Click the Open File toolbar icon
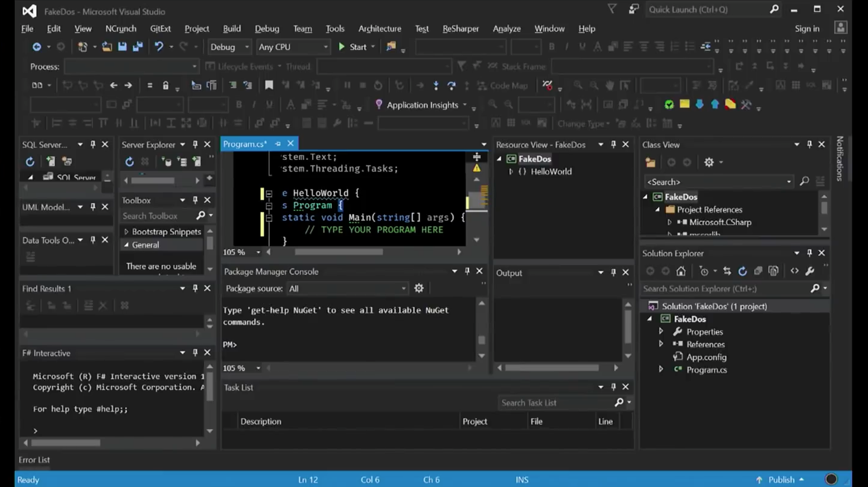 (x=107, y=46)
